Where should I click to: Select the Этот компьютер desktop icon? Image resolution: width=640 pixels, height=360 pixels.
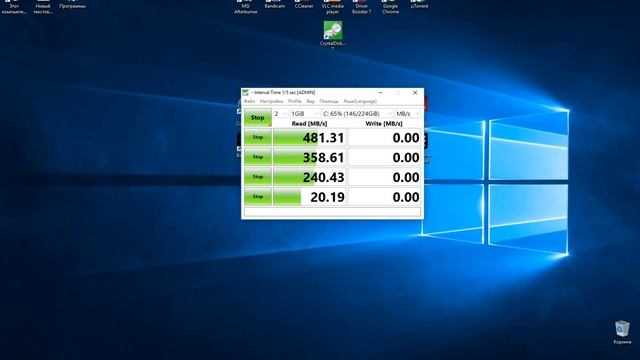click(13, 7)
